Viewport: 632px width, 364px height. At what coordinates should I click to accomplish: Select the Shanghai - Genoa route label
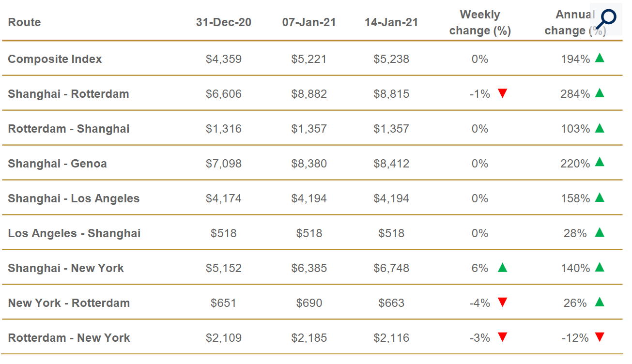click(57, 164)
